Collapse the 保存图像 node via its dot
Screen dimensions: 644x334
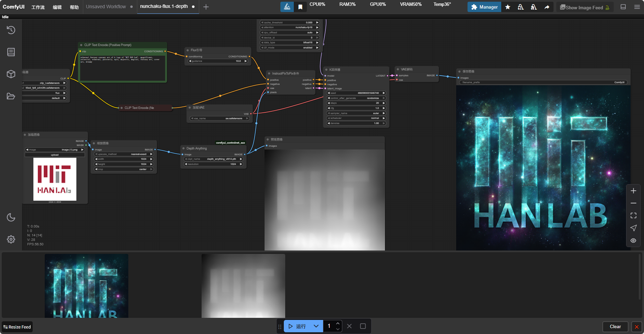tap(460, 71)
